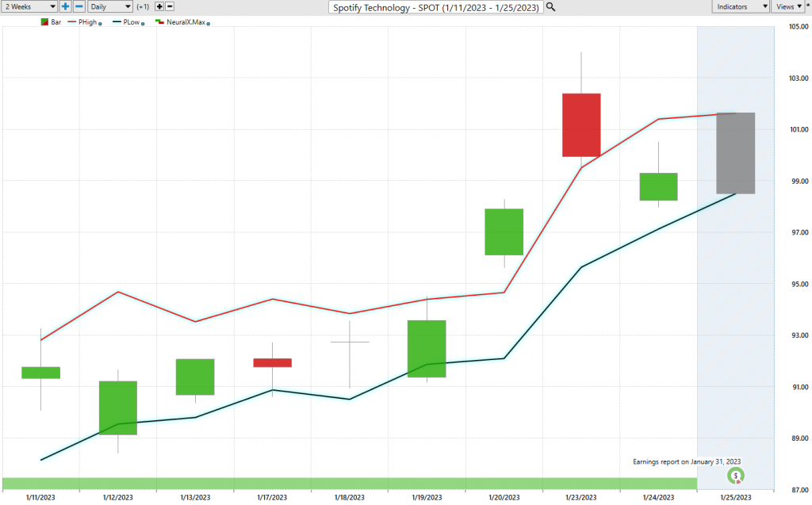The height and width of the screenshot is (505, 812).
Task: Select the doji cross candle for 1/18/2023
Action: [350, 342]
